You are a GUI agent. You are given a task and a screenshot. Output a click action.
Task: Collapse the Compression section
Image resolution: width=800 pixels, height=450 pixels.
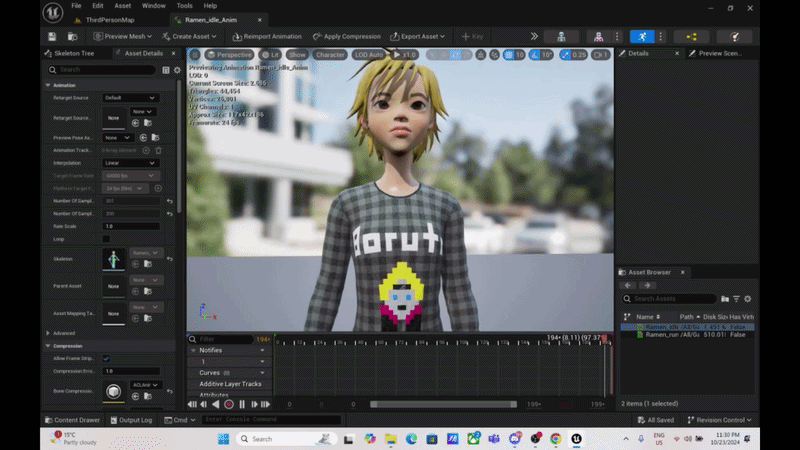pyautogui.click(x=48, y=346)
